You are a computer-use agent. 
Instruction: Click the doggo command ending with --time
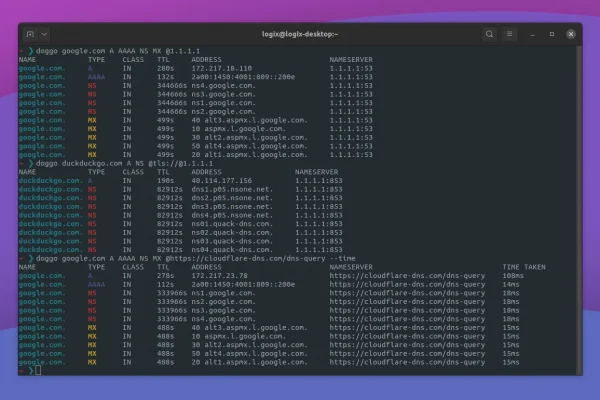click(x=196, y=258)
